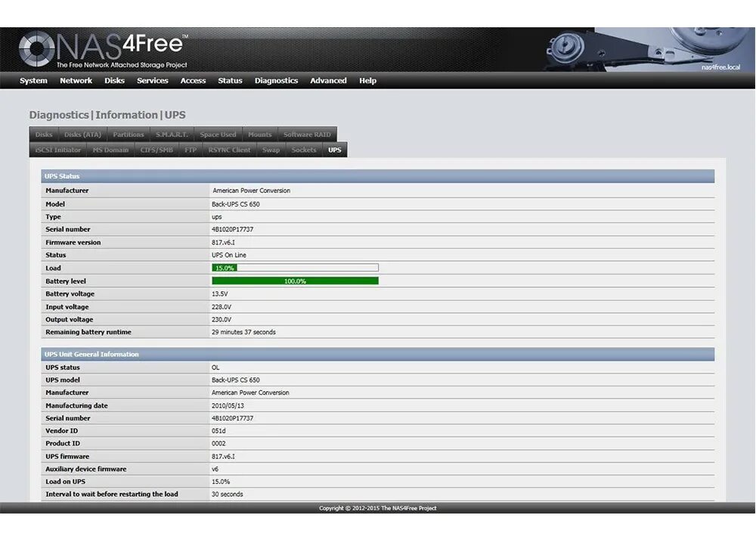Click the 'UPS On Line' status value

click(228, 255)
